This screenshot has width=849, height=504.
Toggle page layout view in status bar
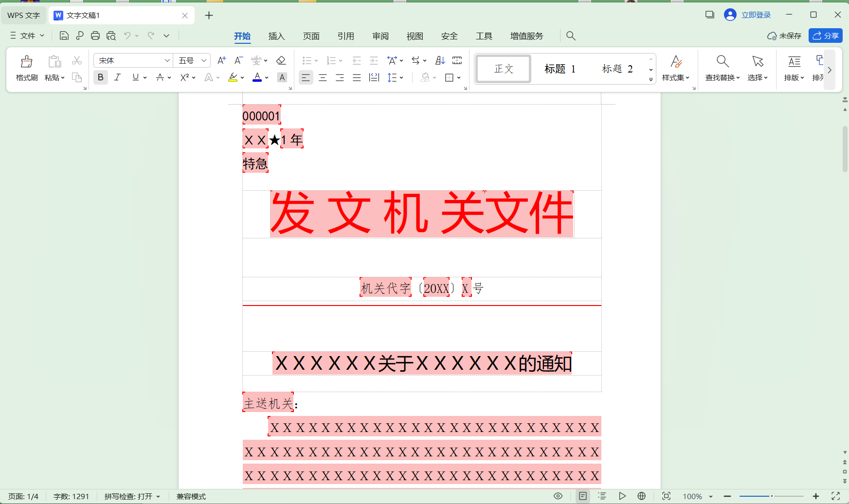click(x=582, y=496)
